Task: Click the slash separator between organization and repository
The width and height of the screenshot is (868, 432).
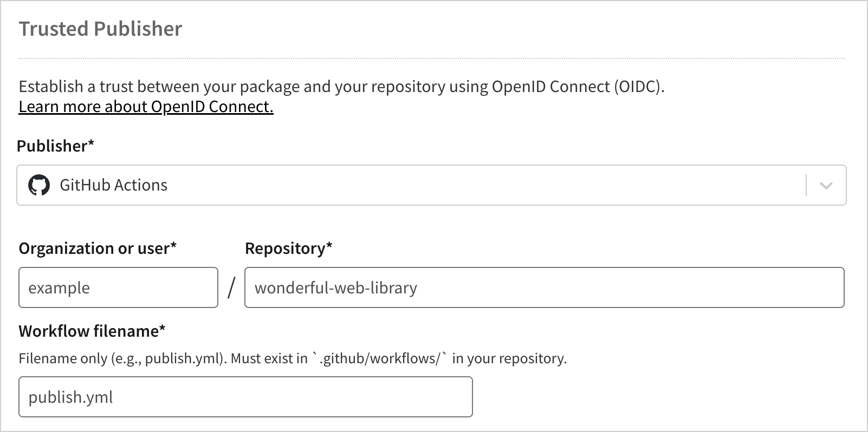Action: [x=232, y=287]
